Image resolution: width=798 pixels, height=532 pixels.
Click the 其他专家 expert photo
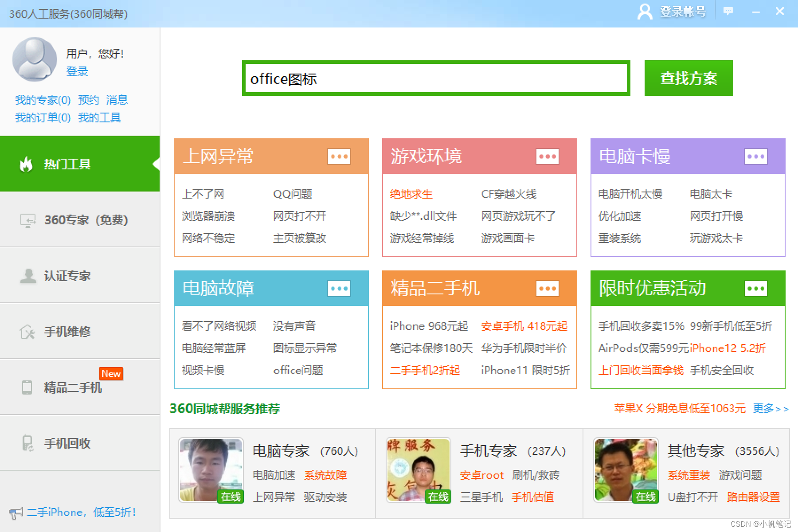[626, 470]
